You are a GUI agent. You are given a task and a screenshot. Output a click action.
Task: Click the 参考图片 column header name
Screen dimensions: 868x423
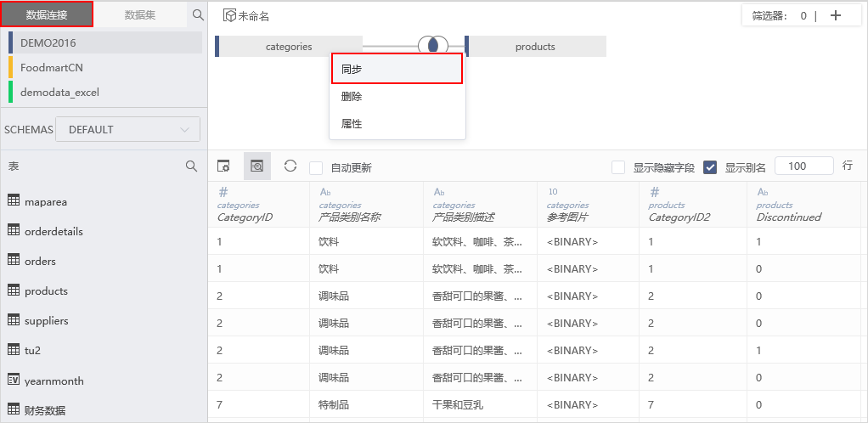[x=567, y=217]
